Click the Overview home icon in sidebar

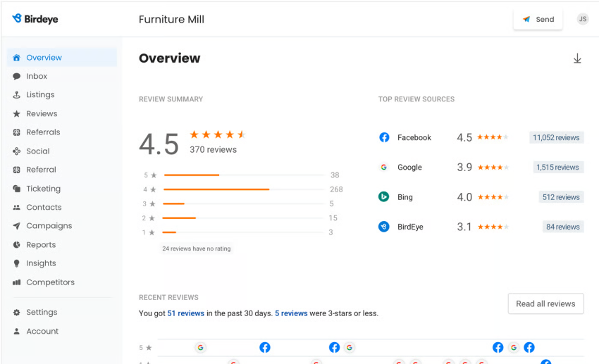(16, 58)
